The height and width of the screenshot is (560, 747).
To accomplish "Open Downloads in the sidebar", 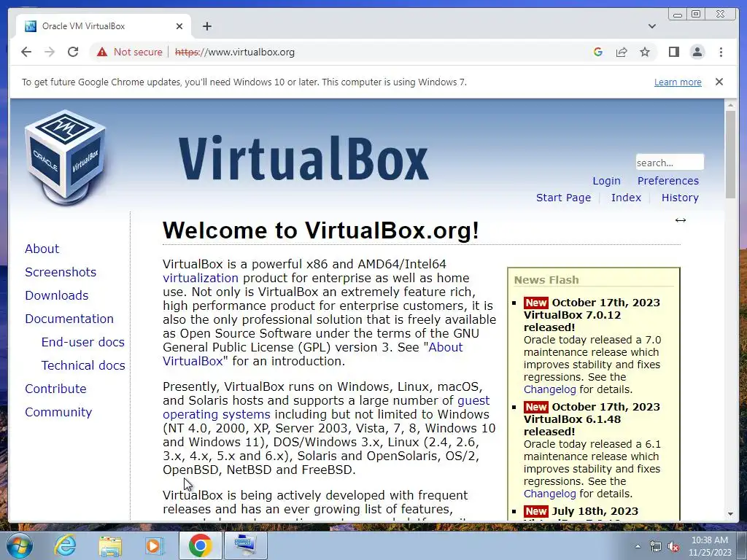I will click(x=57, y=295).
